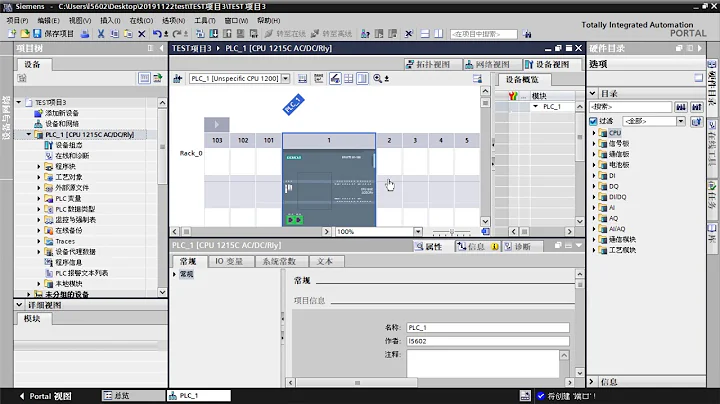Screen dimensions: 720x404
Task: Open the 在线(O) menu
Action: pyautogui.click(x=141, y=21)
